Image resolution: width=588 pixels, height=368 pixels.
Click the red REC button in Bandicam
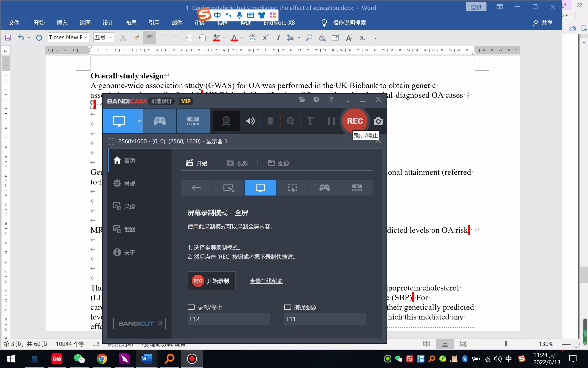pyautogui.click(x=355, y=121)
